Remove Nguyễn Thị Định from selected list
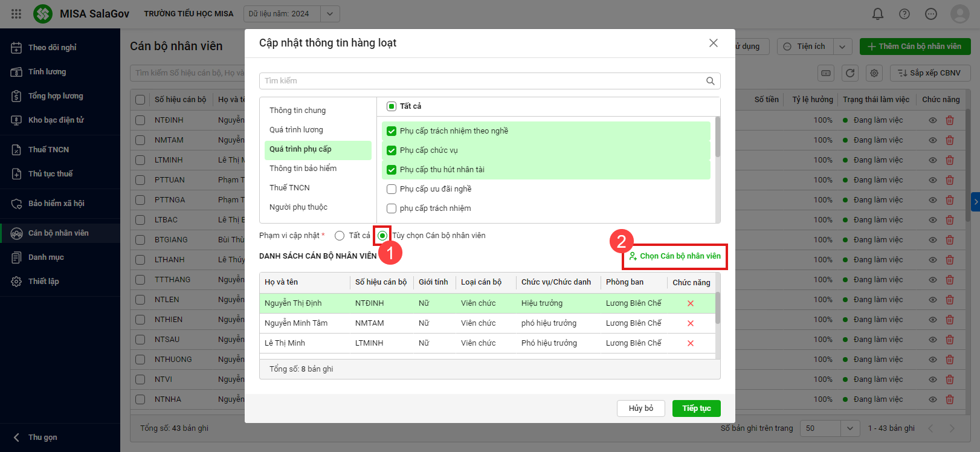Image resolution: width=980 pixels, height=452 pixels. click(x=691, y=303)
